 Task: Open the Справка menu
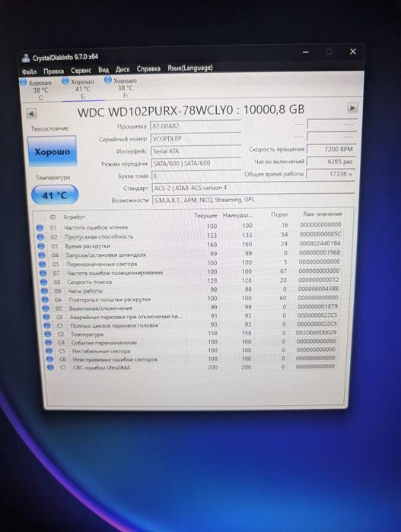pos(148,69)
